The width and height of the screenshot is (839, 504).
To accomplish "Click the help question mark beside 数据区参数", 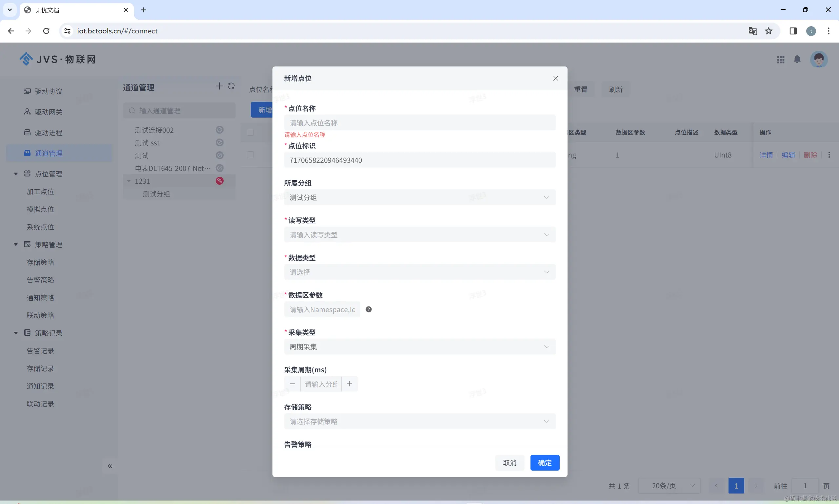I will tap(369, 309).
